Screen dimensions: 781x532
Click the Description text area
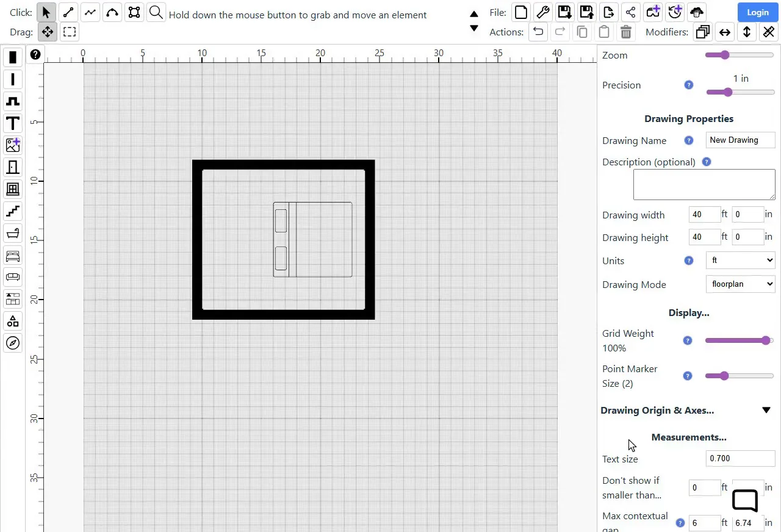tap(704, 185)
